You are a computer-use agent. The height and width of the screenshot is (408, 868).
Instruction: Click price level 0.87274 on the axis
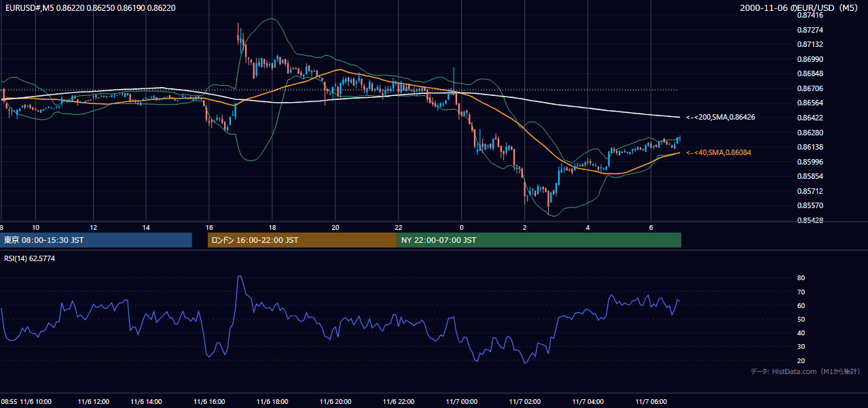810,30
